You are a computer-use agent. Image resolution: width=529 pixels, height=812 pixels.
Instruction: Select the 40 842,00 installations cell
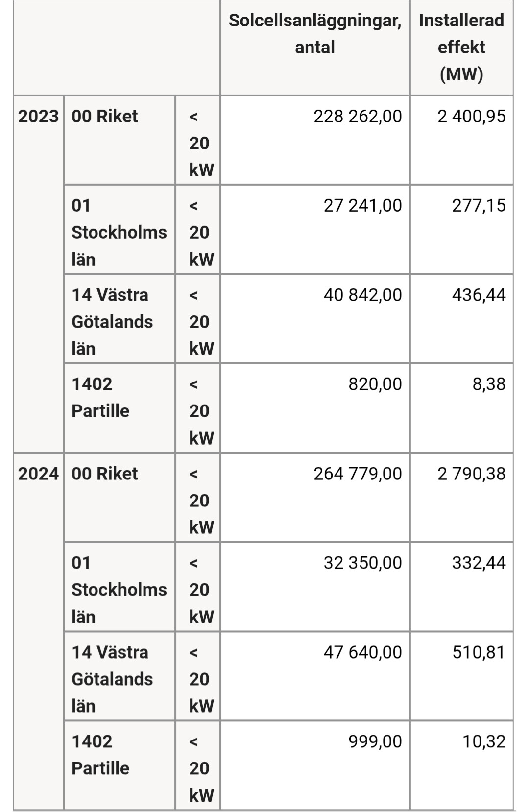coord(362,295)
